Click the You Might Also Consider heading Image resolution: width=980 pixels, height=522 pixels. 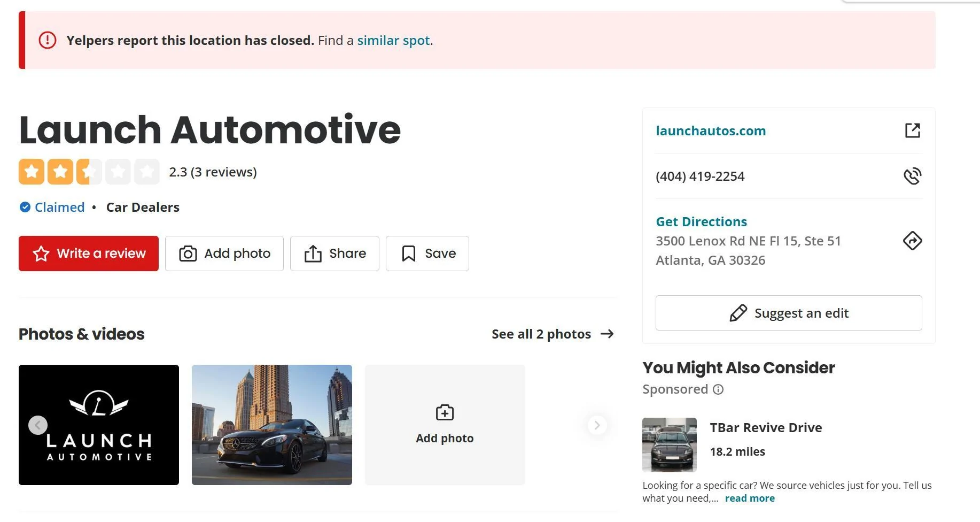[x=738, y=368]
